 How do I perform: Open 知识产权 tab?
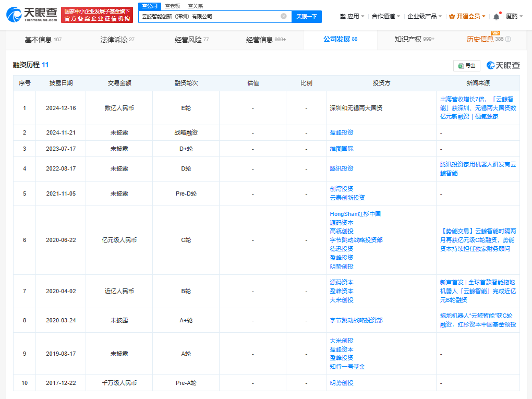[414, 39]
